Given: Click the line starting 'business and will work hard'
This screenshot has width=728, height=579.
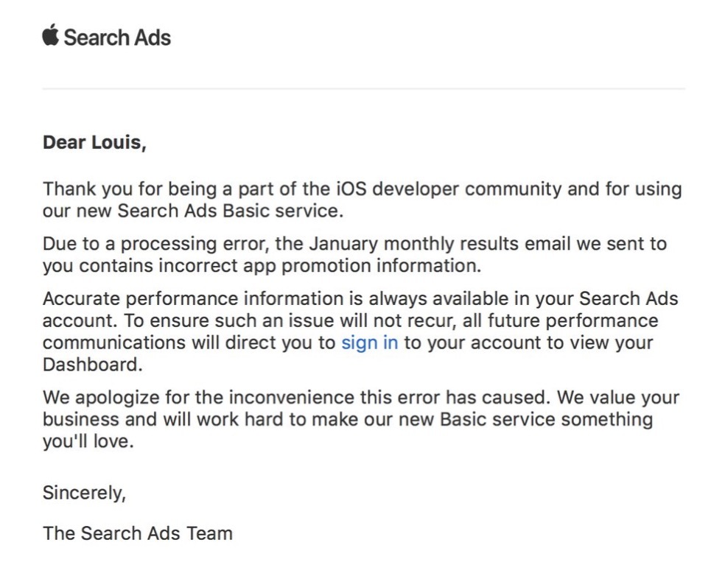Looking at the screenshot, I should pyautogui.click(x=348, y=419).
